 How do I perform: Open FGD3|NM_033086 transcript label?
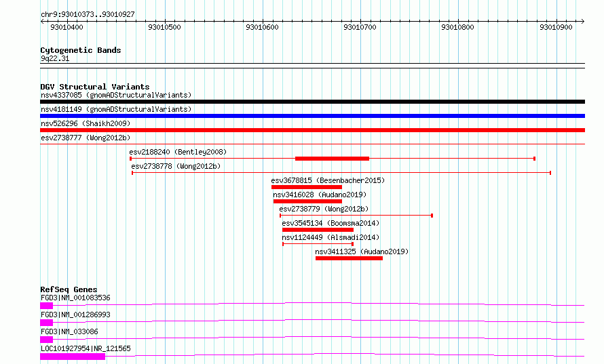(69, 331)
